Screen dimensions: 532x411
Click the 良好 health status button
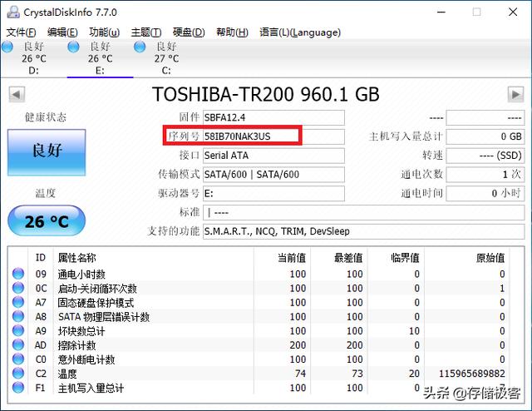(x=47, y=150)
